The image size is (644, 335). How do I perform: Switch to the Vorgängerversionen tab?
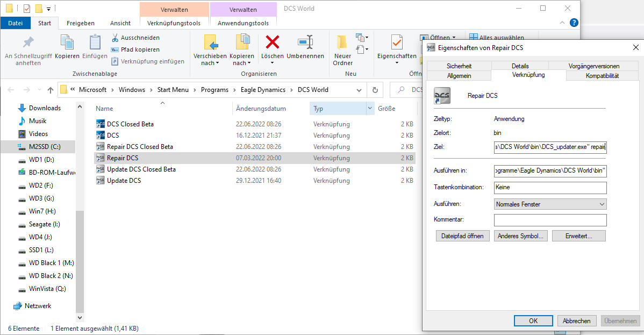pyautogui.click(x=594, y=66)
